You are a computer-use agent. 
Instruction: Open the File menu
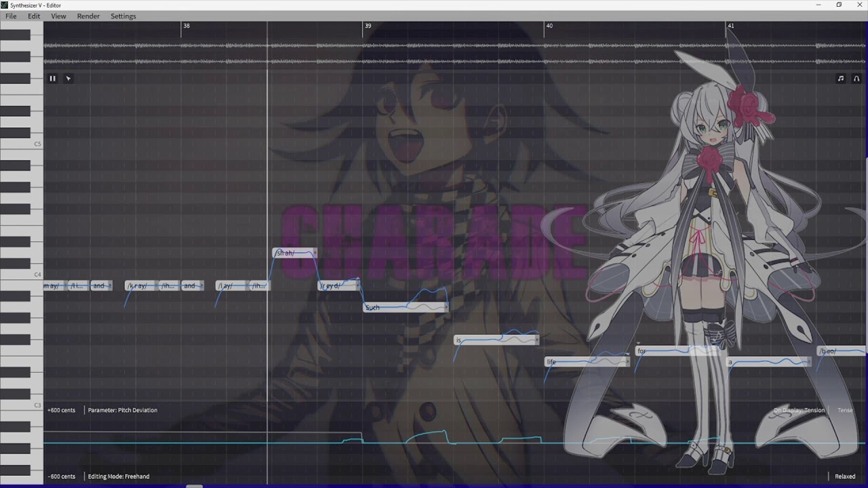click(x=11, y=16)
